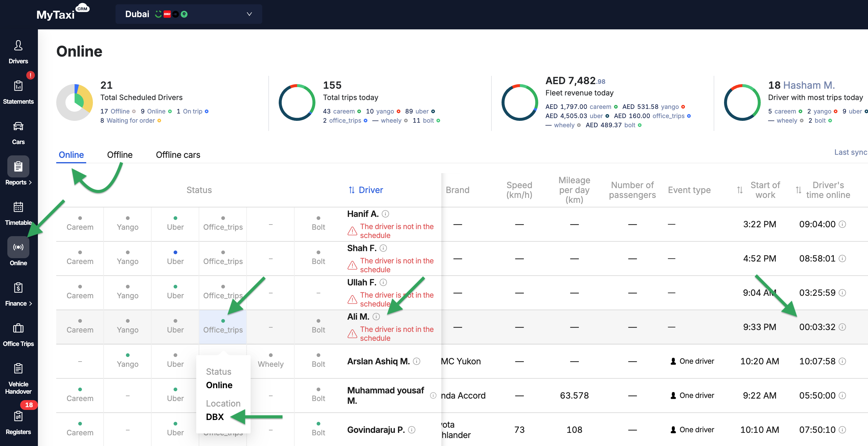Viewport: 868px width, 446px height.
Task: Switch to the Offline tab
Action: coord(120,155)
